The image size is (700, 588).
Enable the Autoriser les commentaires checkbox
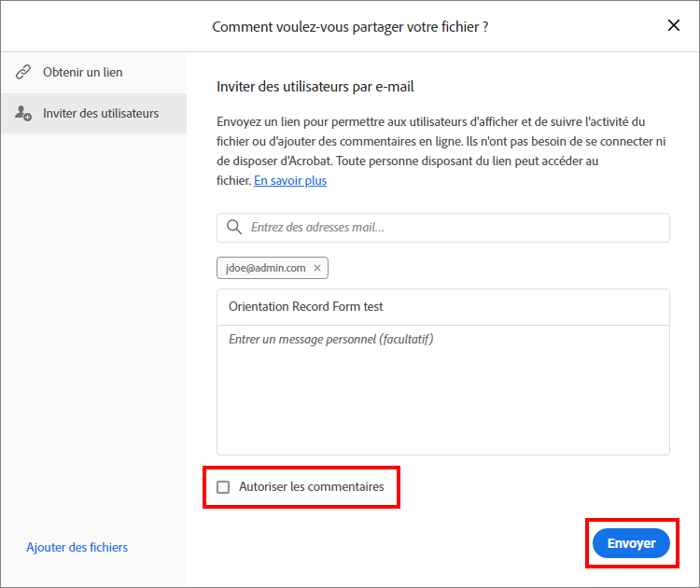223,486
